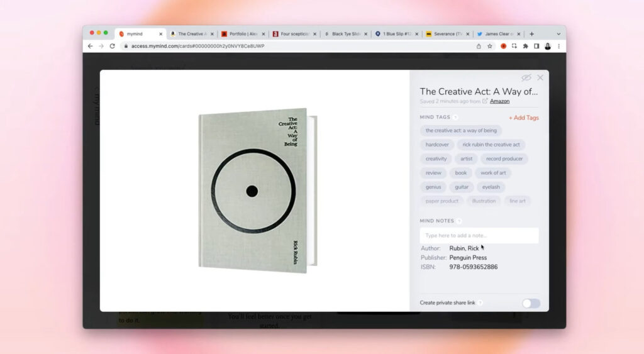The width and height of the screenshot is (644, 354).
Task: Go forward with the browser forward arrow
Action: 101,46
